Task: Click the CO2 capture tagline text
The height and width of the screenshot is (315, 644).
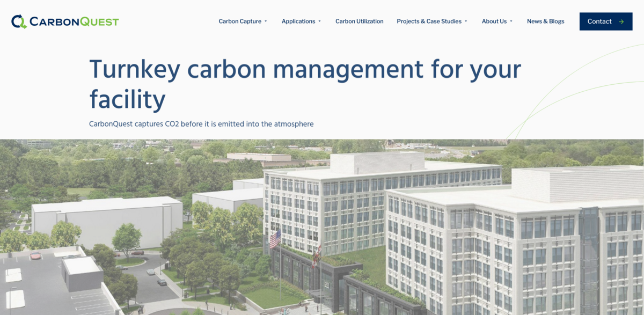Action: point(201,123)
